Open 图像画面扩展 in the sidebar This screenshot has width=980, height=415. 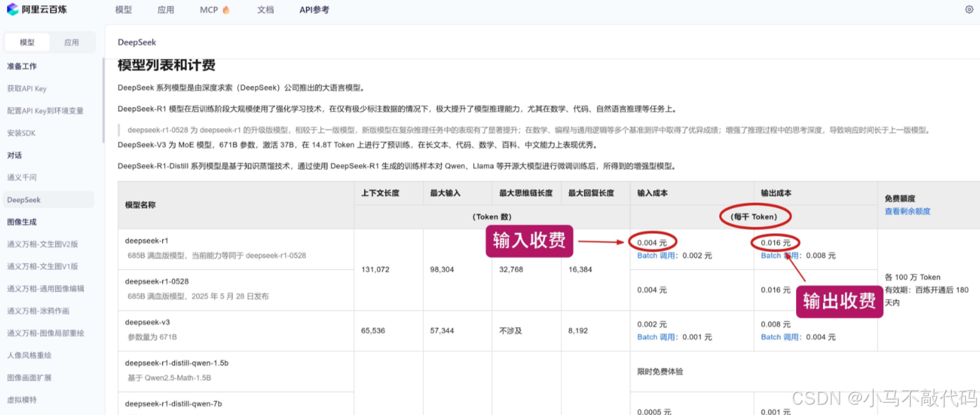(29, 377)
